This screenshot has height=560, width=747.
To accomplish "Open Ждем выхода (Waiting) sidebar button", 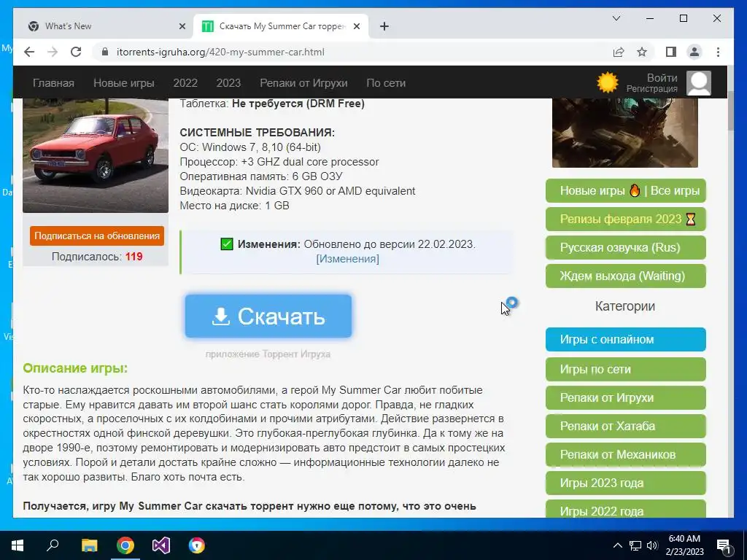I will point(625,276).
